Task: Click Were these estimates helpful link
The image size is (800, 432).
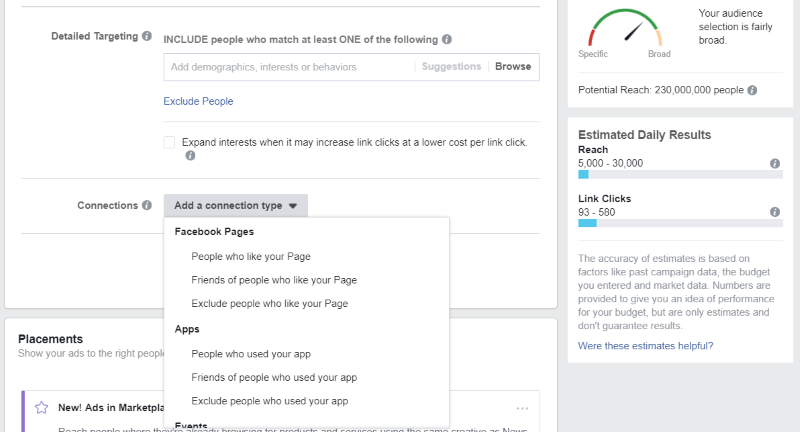Action: tap(645, 346)
